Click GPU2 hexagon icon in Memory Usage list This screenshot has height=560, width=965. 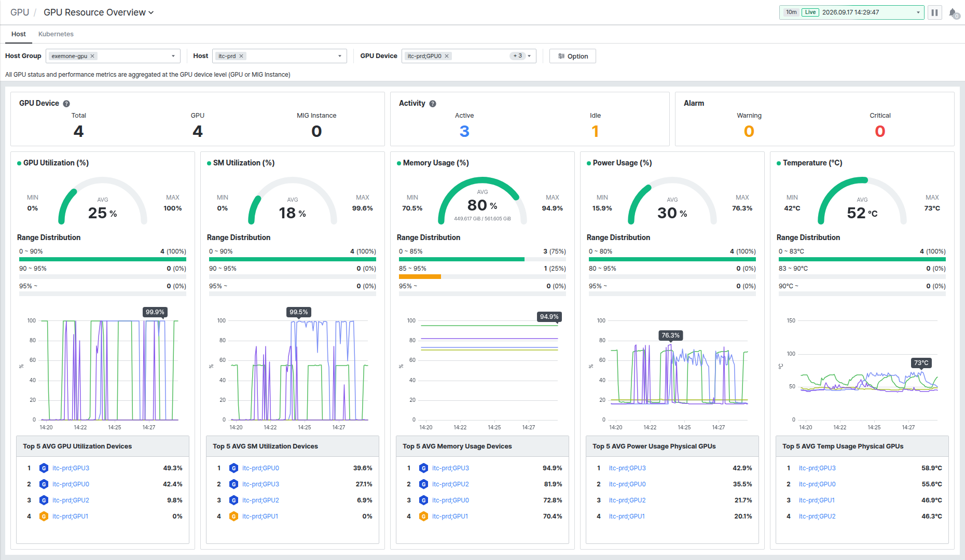tap(424, 484)
